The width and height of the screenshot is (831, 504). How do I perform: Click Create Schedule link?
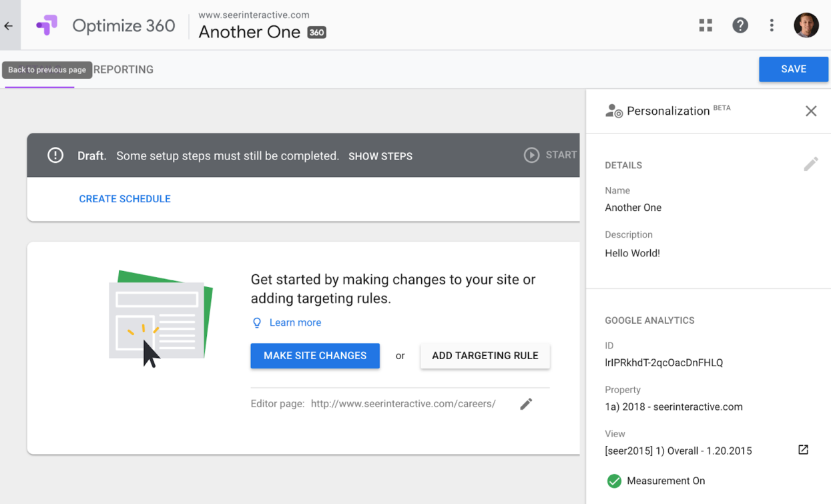[x=125, y=199]
